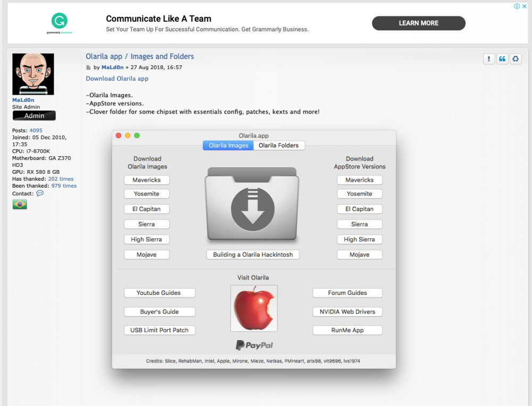Click the 'CPU: i7-8700K' profile line
Image resolution: width=532 pixels, height=406 pixels.
(31, 151)
